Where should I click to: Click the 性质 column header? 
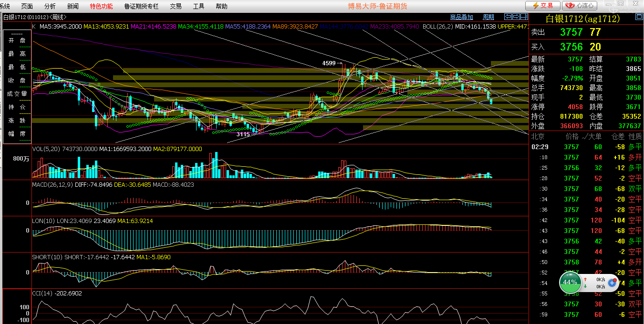tap(635, 136)
